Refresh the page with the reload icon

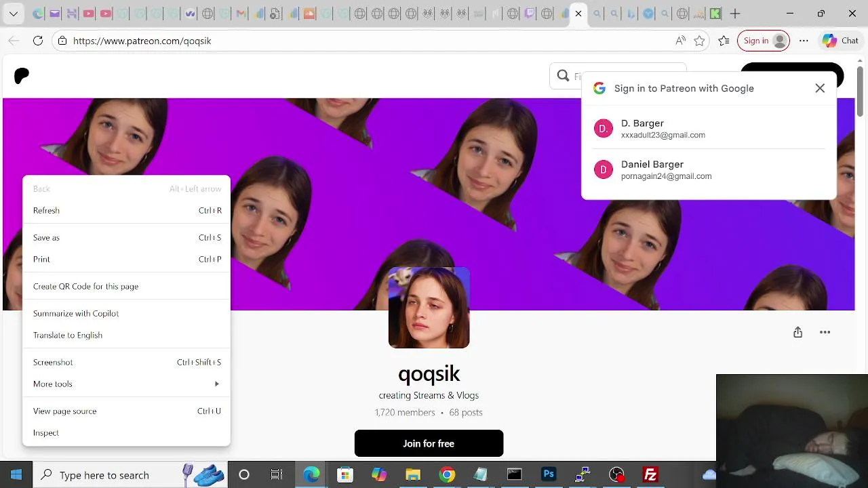pyautogui.click(x=38, y=41)
